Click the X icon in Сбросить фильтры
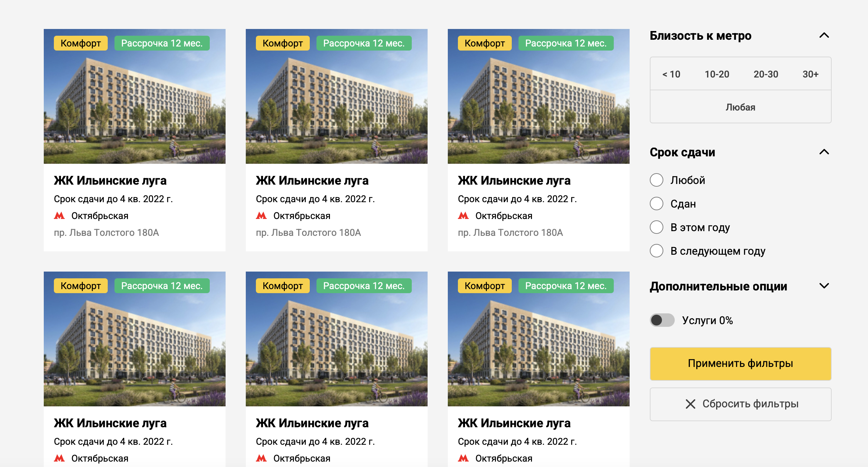This screenshot has width=868, height=467. pos(691,404)
